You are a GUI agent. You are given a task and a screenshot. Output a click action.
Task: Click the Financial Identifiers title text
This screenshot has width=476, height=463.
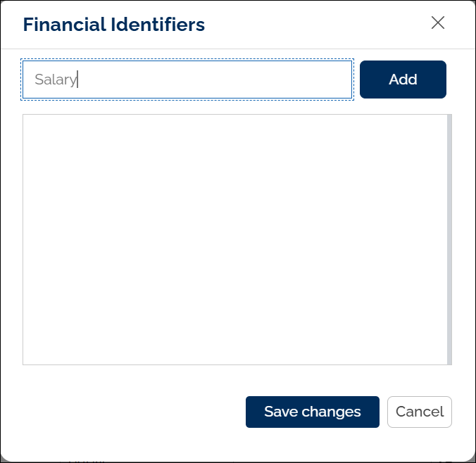pyautogui.click(x=114, y=25)
